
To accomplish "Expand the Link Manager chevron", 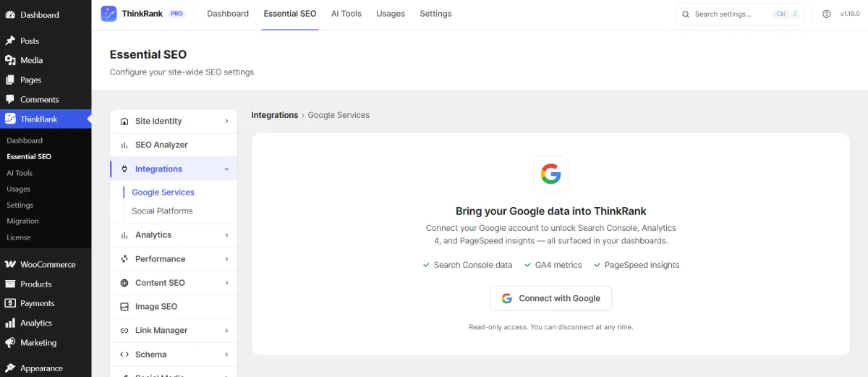I will tap(226, 330).
